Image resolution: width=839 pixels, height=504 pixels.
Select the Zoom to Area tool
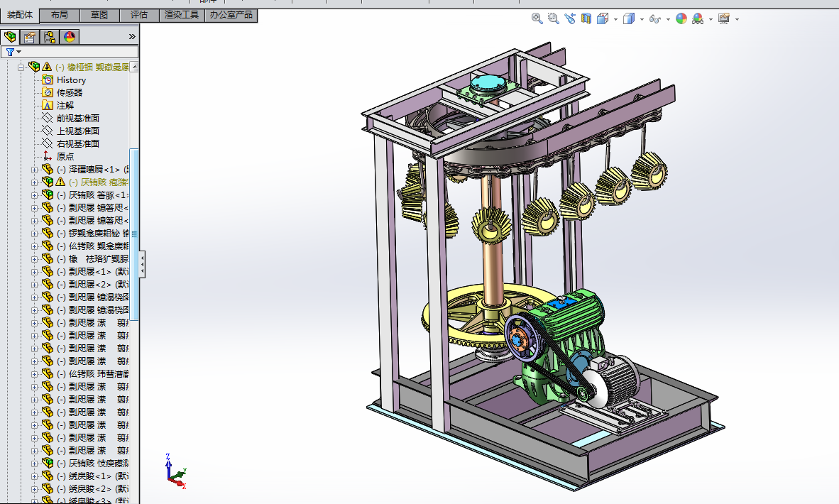tap(553, 18)
